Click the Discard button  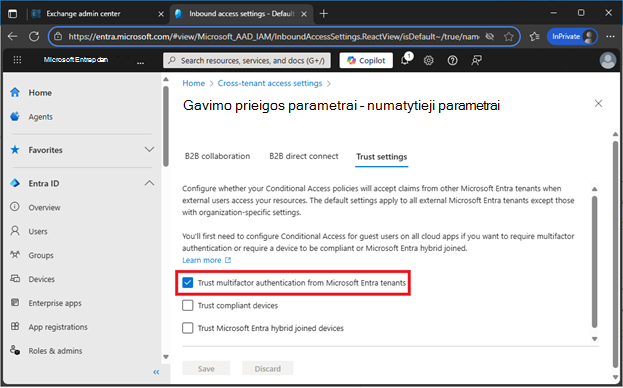tap(268, 369)
